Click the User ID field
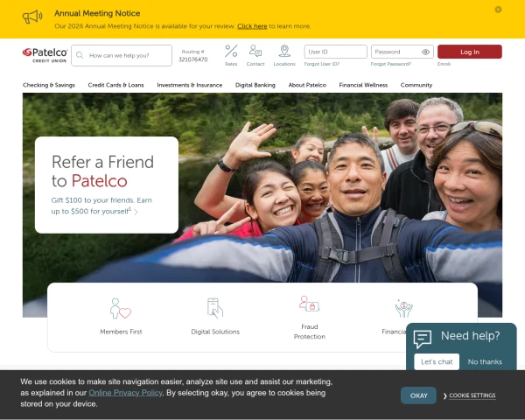Image resolution: width=525 pixels, height=420 pixels. click(335, 52)
